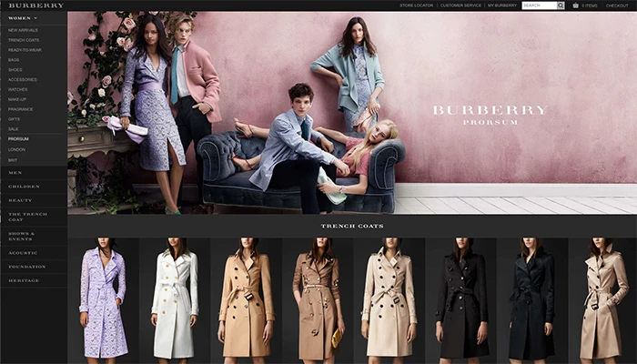Open Accessories category

[x=23, y=80]
